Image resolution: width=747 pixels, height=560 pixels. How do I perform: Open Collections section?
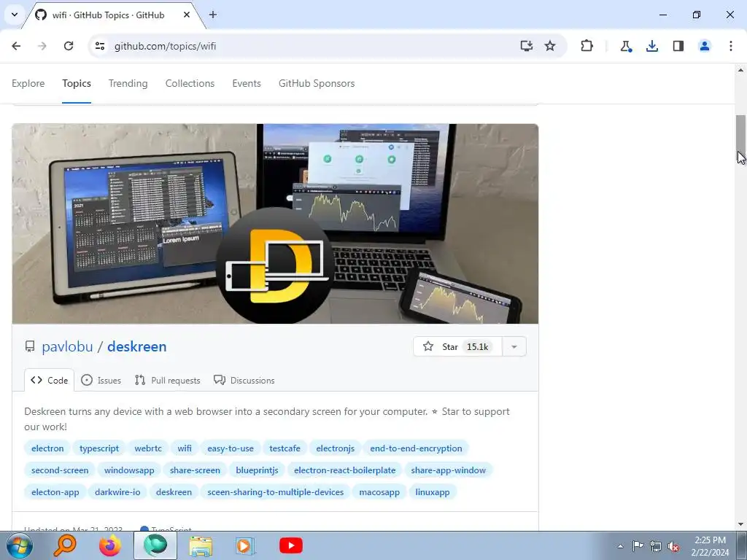[x=190, y=83]
